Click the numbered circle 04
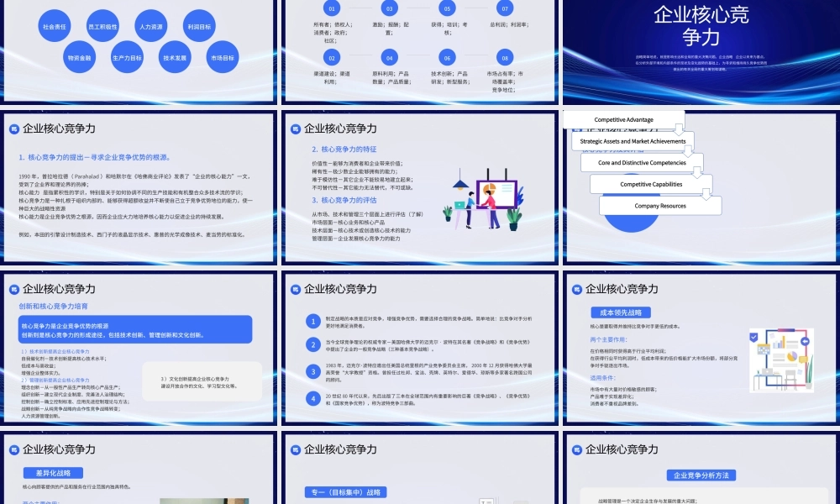Screen dimensions: 840x504 pyautogui.click(x=390, y=57)
